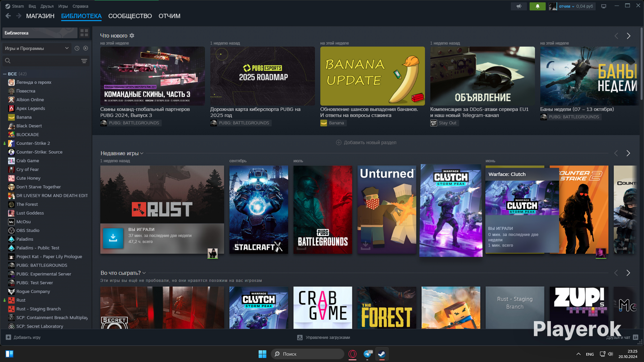Image resolution: width=644 pixels, height=362 pixels.
Task: Open Stay Out game tag under news
Action: 444,123
